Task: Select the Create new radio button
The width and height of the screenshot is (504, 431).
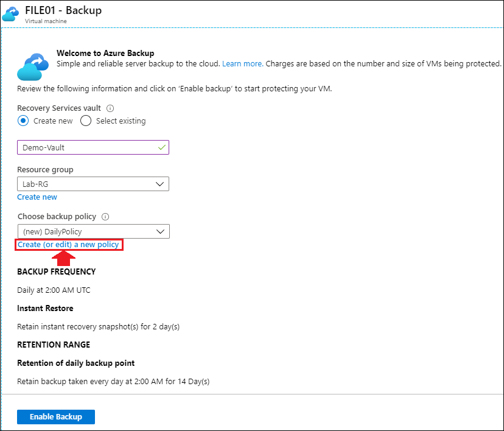Action: [23, 121]
